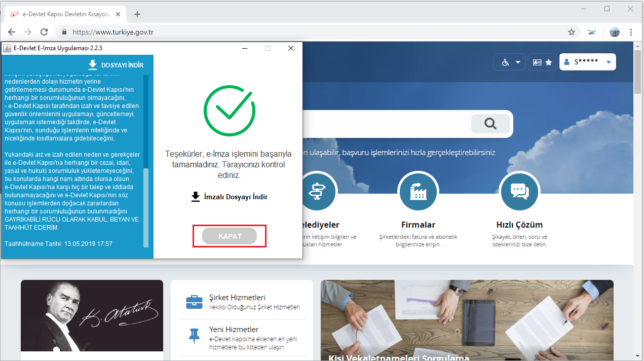Click DOSYAYI İNDİR in the blue panel
The image size is (644, 361).
[116, 65]
